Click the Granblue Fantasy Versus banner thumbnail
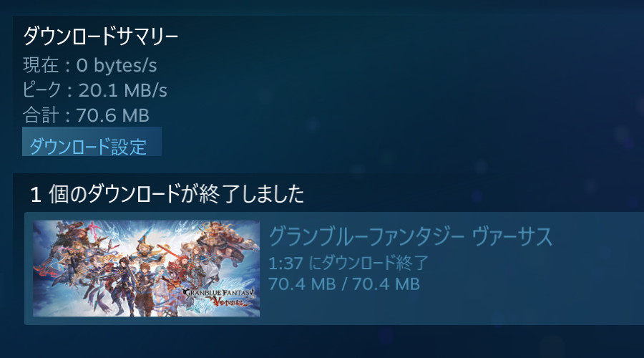This screenshot has height=358, width=644. 146,268
